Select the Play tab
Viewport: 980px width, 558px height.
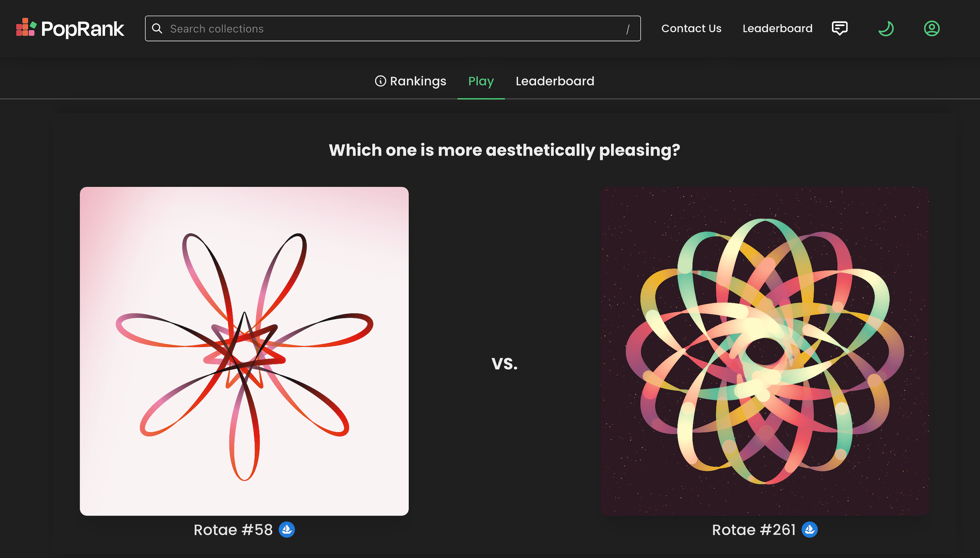(481, 81)
